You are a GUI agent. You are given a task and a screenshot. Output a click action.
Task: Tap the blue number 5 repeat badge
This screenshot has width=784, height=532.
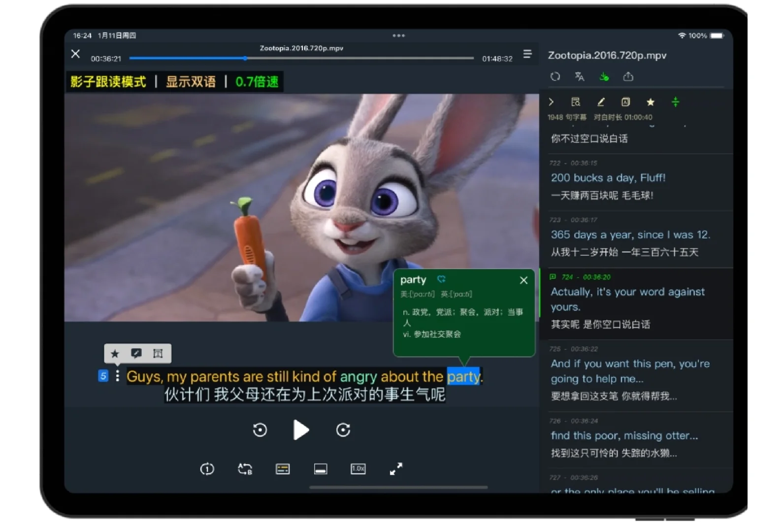(103, 376)
